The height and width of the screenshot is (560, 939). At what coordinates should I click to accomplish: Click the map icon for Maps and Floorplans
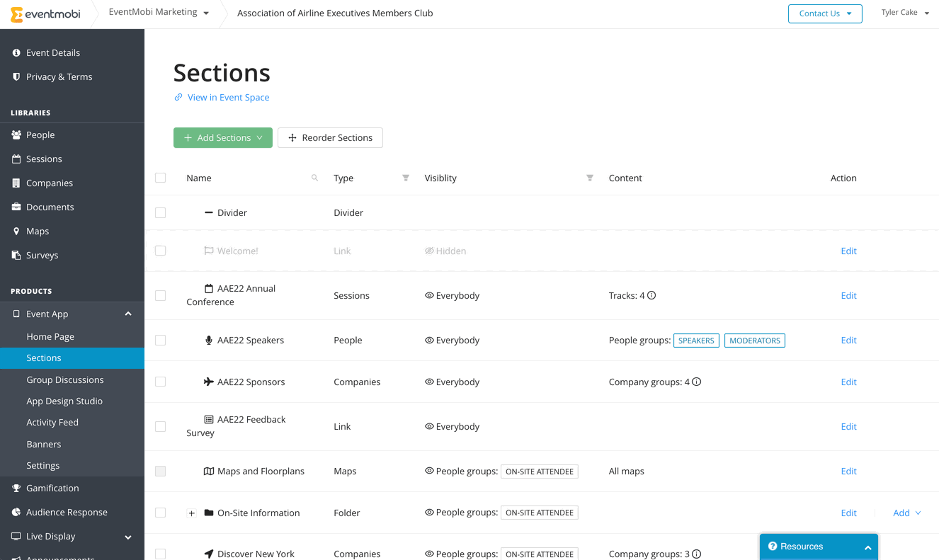(209, 471)
